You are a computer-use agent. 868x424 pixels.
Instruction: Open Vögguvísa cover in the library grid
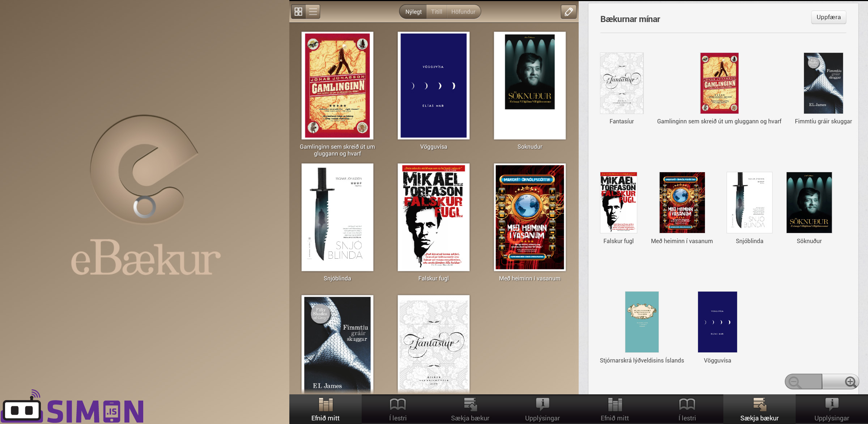click(x=433, y=86)
